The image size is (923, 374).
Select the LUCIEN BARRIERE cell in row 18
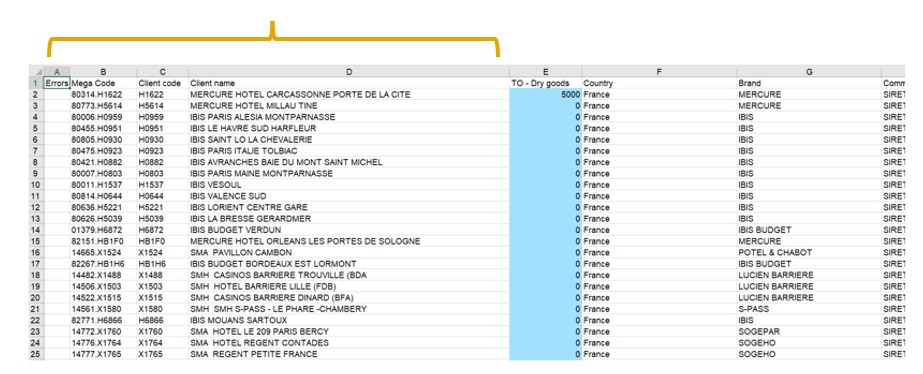click(809, 275)
